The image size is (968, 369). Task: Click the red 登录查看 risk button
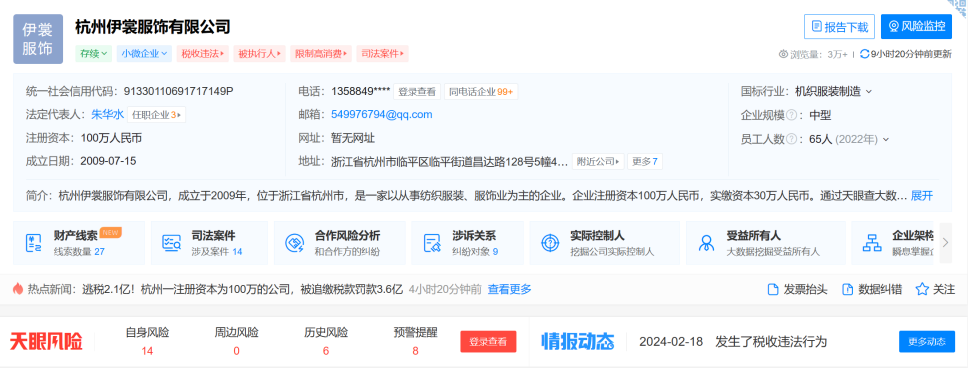pos(488,341)
